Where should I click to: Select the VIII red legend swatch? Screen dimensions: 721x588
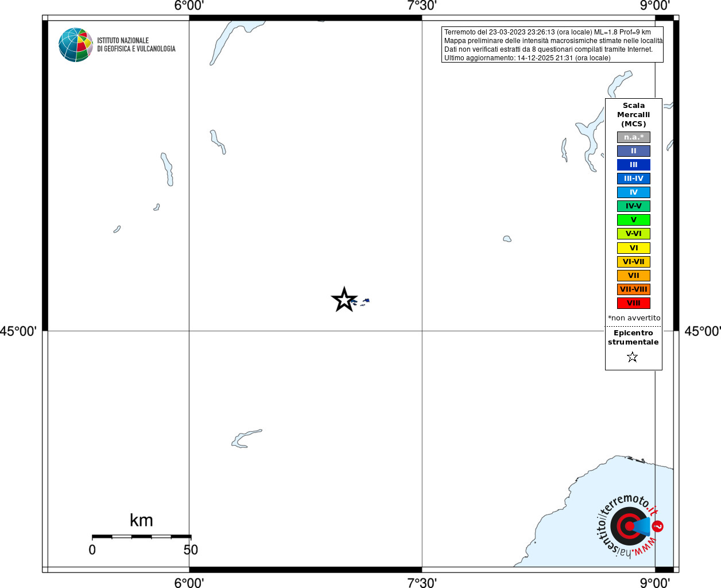[x=634, y=303]
